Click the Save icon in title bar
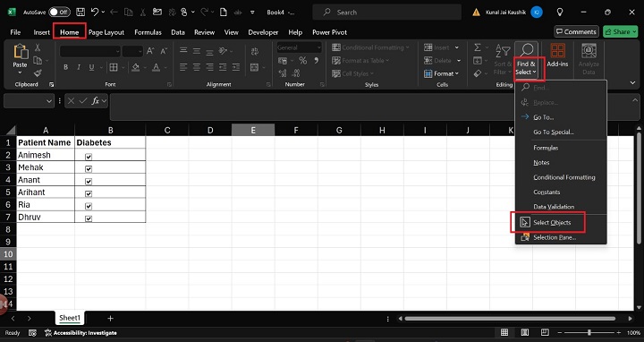Screen dimensions: 644x342 (80, 12)
